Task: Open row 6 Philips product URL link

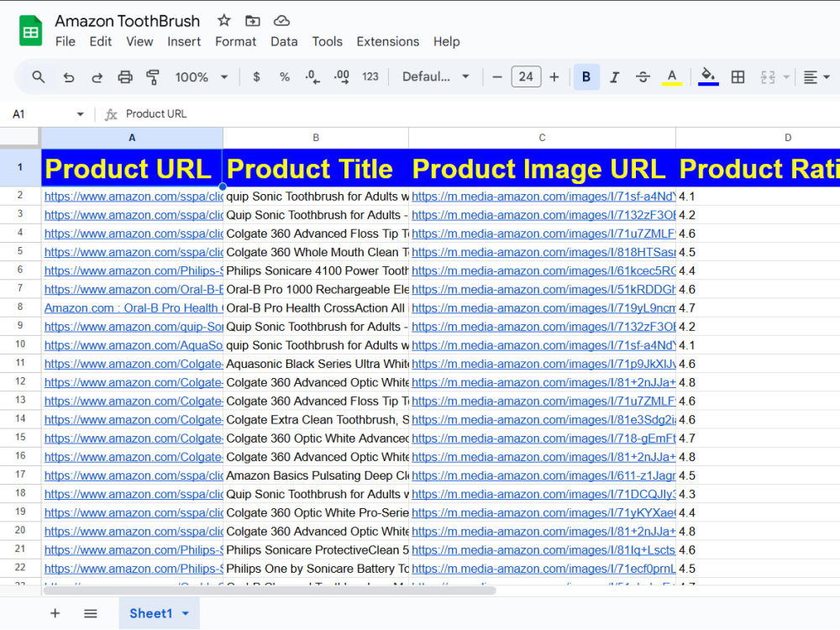Action: 134,271
